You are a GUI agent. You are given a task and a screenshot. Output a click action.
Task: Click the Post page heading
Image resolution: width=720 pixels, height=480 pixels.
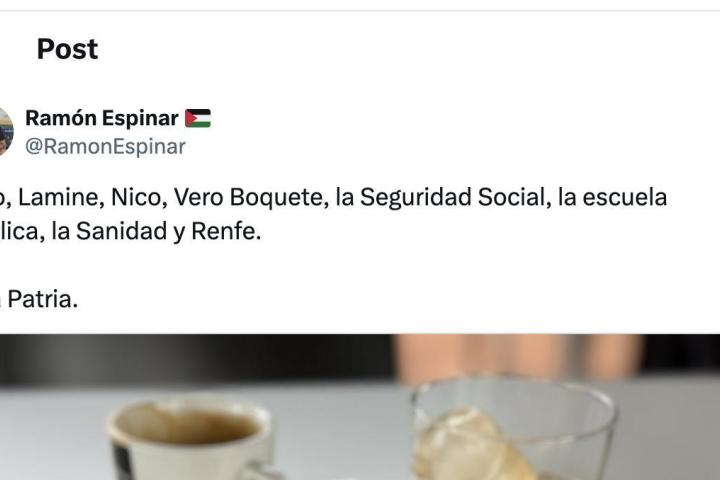point(68,49)
